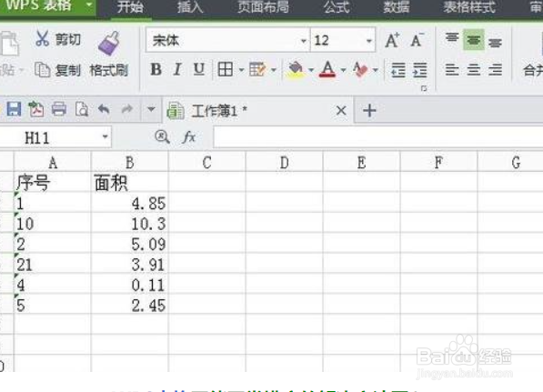Close the 工作簿1 tab
The height and width of the screenshot is (392, 543).
point(341,111)
